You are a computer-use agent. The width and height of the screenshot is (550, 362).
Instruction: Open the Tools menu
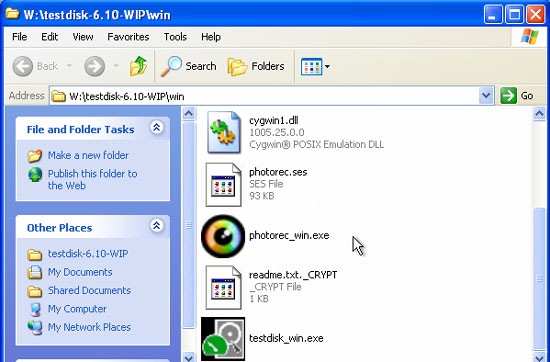click(175, 37)
